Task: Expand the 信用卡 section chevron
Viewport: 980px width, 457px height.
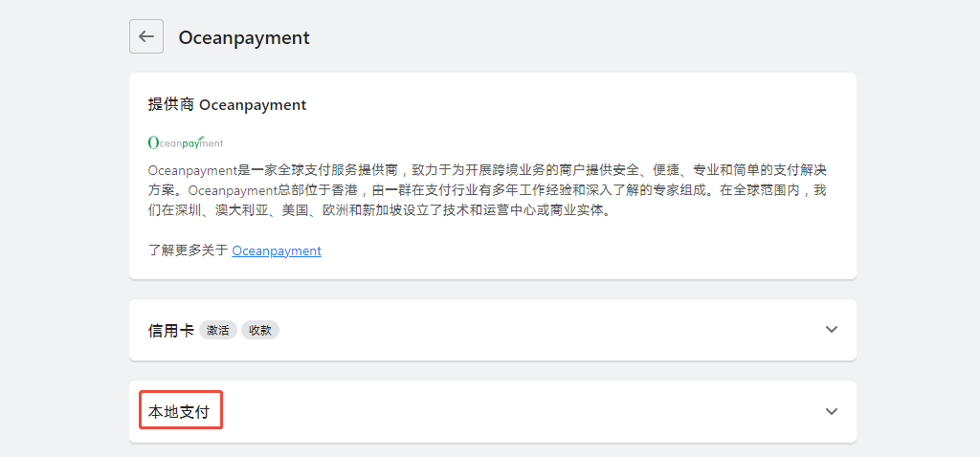Action: pyautogui.click(x=831, y=329)
